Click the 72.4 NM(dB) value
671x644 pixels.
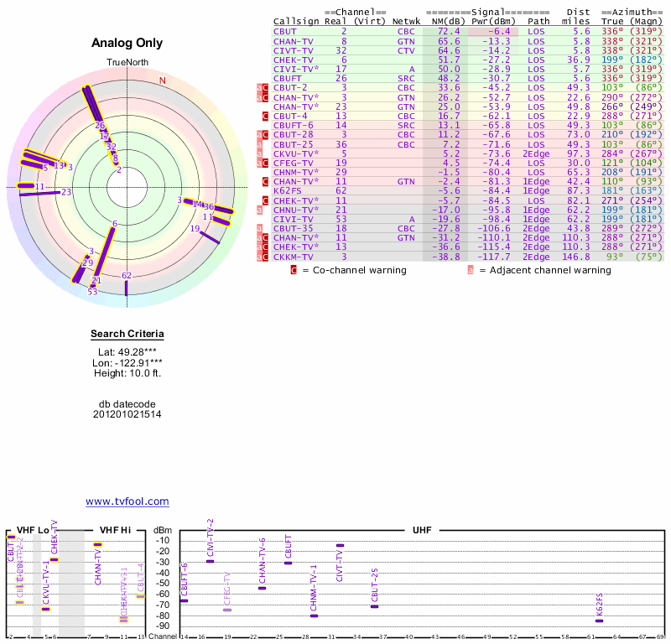click(x=449, y=31)
